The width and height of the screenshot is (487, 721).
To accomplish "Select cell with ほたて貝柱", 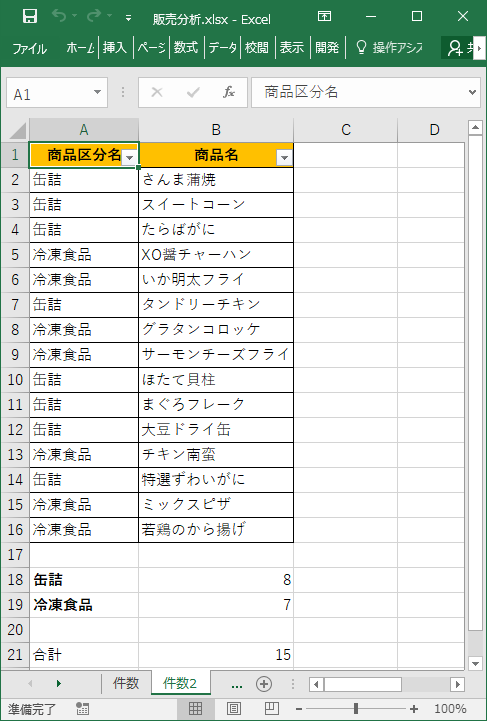I will (x=216, y=380).
